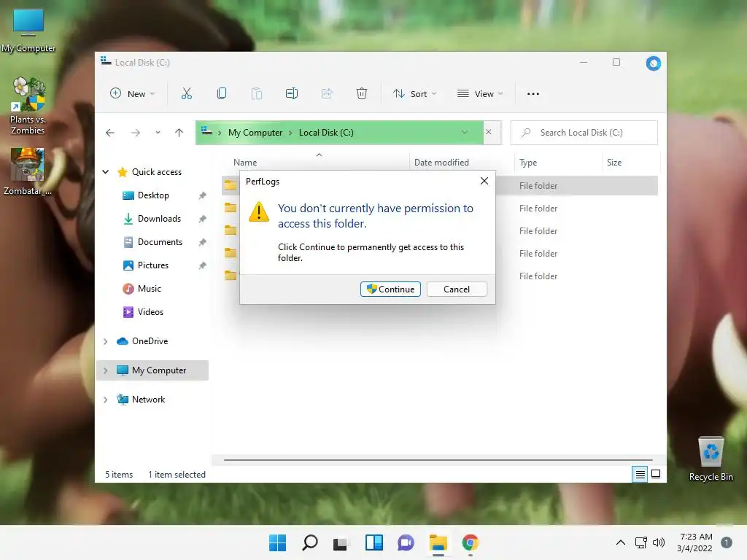This screenshot has width=747, height=560.
Task: Open the recent locations dropdown arrow
Action: 158,133
